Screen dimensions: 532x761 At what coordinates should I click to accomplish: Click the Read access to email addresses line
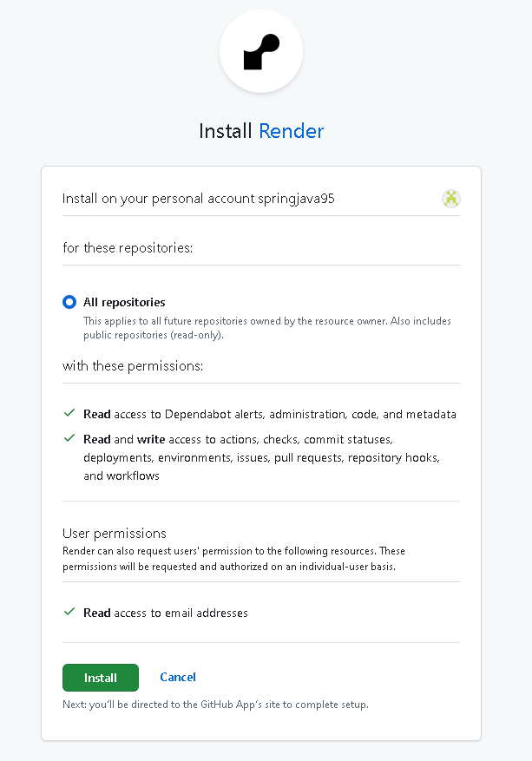tap(166, 613)
